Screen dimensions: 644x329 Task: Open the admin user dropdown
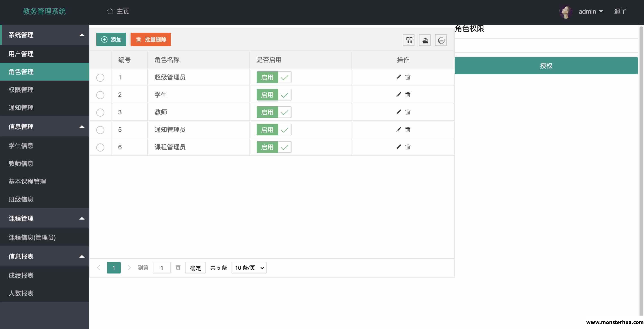591,11
